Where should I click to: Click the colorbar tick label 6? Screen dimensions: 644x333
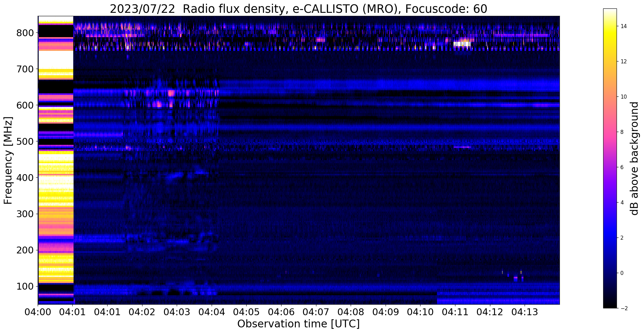pyautogui.click(x=622, y=167)
